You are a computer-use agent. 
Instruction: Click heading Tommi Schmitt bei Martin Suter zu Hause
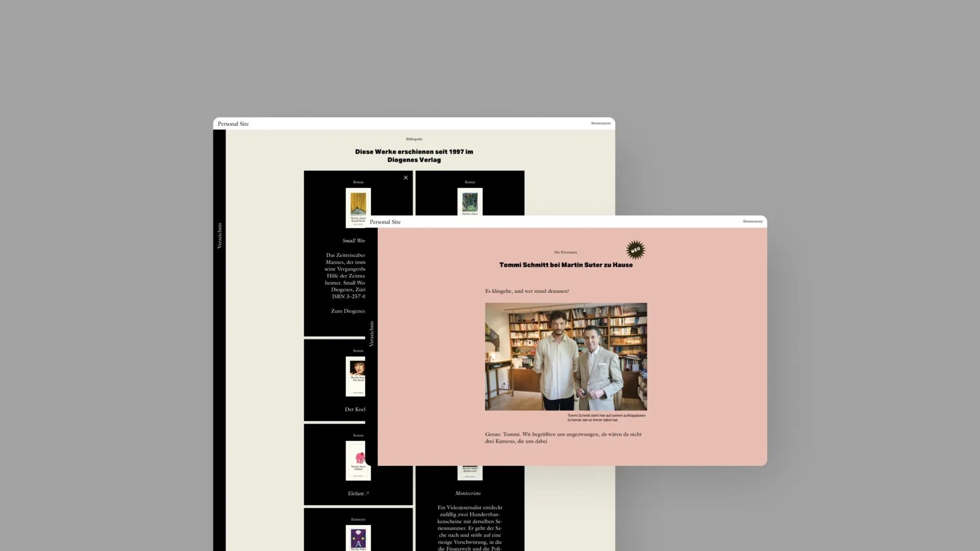tap(566, 265)
